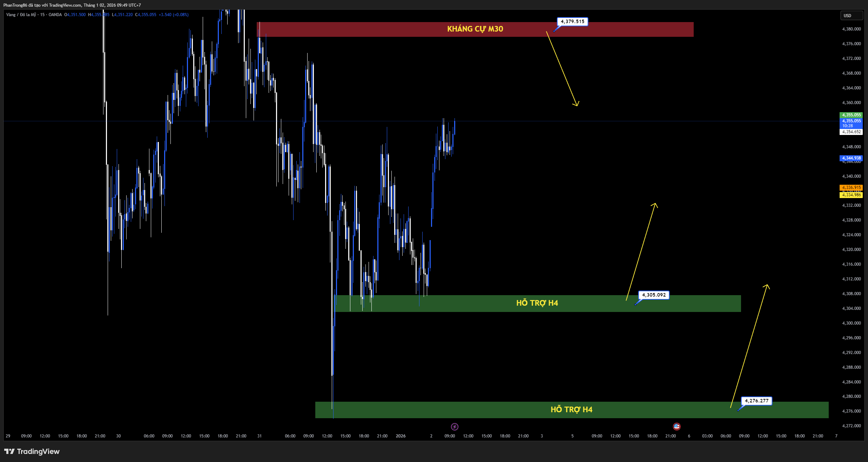Click the US flag economic event icon
Viewport: 868px width, 462px height.
(677, 427)
